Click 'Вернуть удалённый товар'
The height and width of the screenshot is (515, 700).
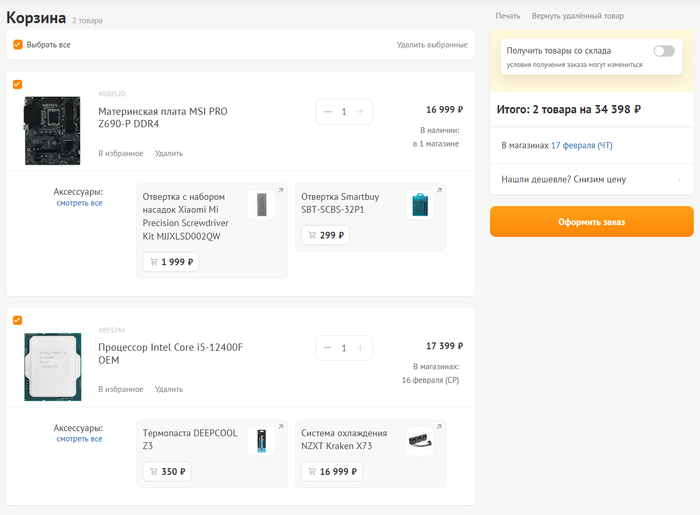pyautogui.click(x=577, y=16)
